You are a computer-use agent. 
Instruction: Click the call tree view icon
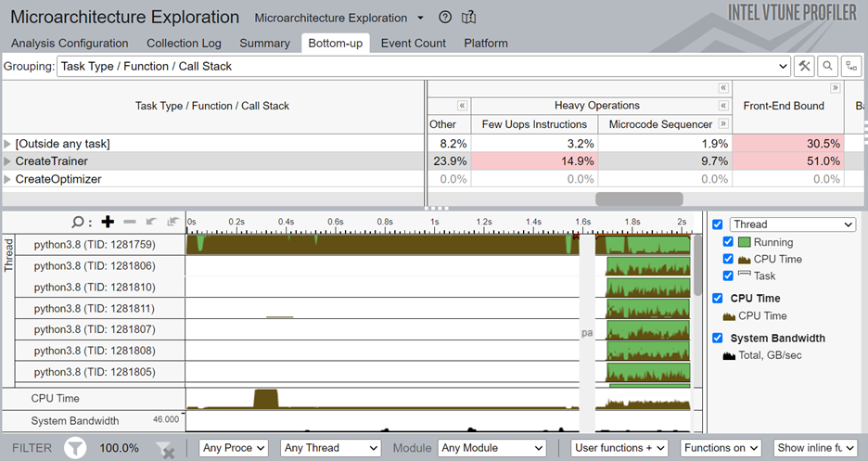(x=850, y=66)
